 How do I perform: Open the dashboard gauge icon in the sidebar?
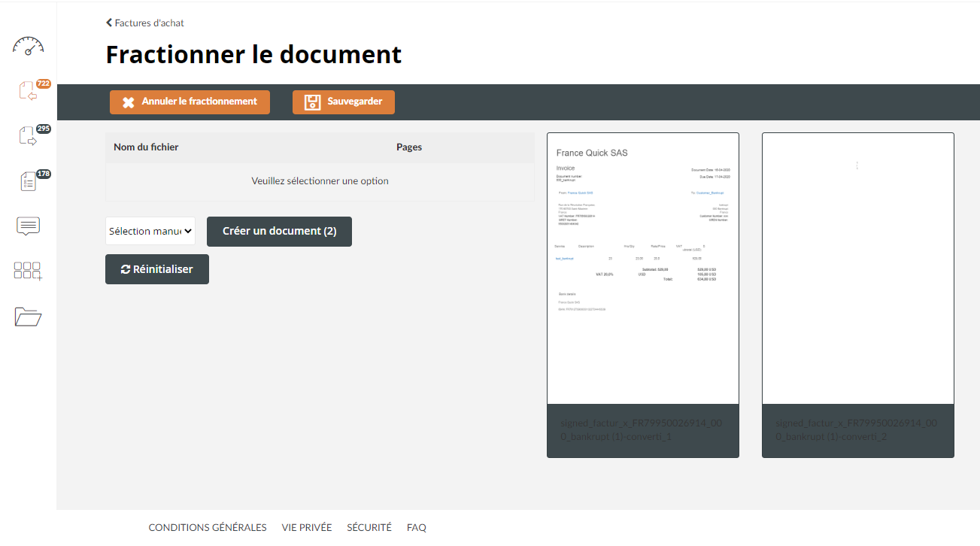point(28,47)
